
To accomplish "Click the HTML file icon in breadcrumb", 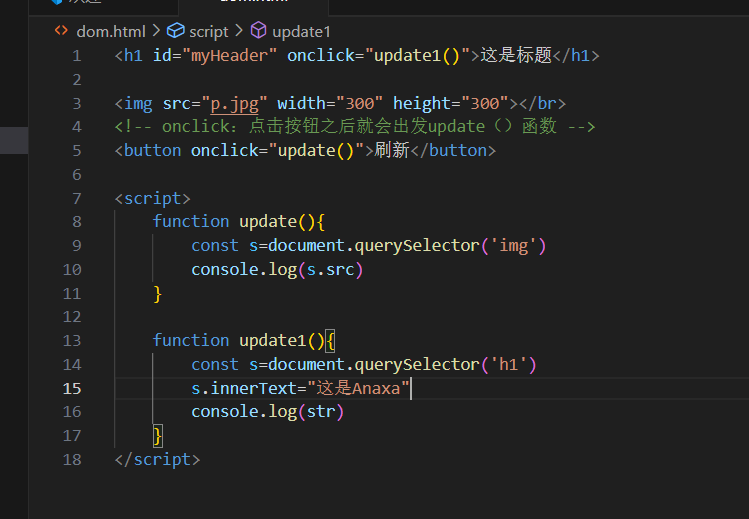I will [61, 31].
